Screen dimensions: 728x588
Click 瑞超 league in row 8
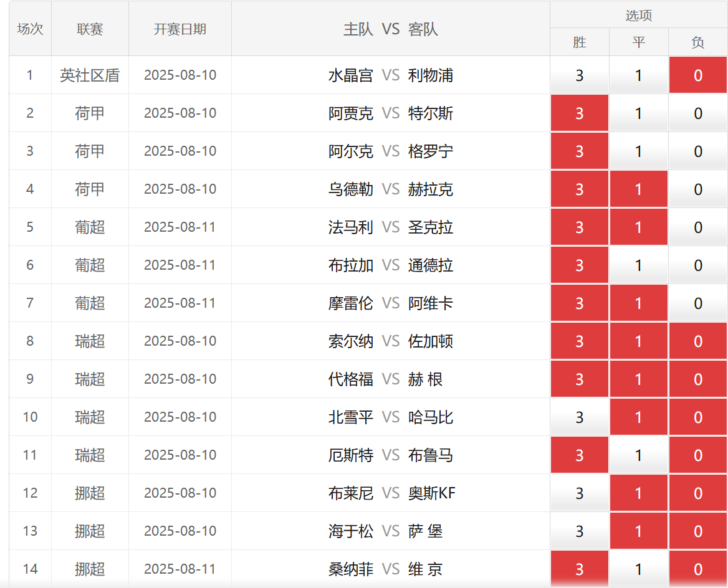90,341
